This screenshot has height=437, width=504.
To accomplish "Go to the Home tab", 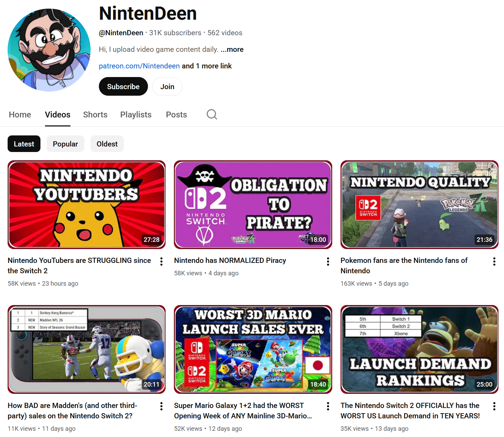I will 20,115.
